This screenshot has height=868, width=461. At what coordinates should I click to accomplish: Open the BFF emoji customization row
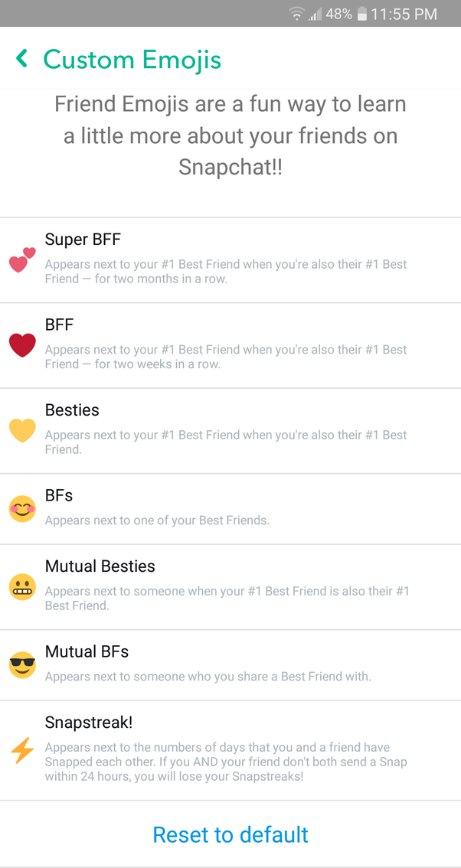click(x=230, y=345)
